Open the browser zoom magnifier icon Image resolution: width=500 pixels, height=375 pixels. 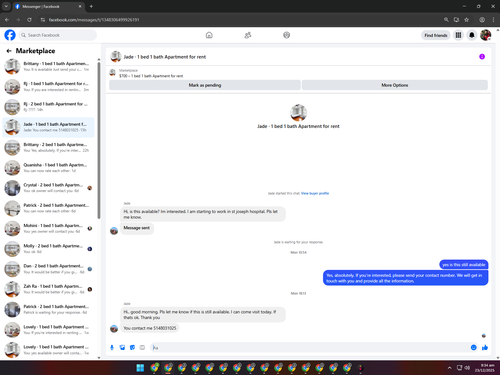tap(446, 20)
